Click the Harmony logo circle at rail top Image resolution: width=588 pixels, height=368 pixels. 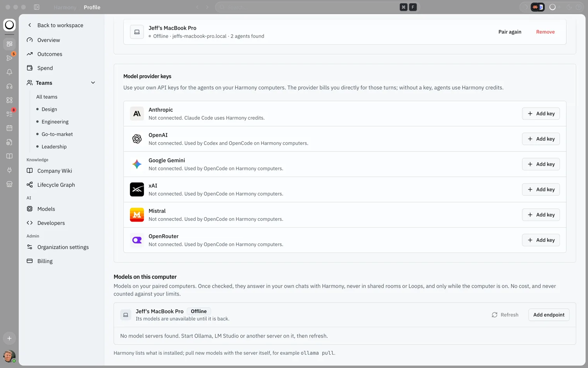coord(9,25)
